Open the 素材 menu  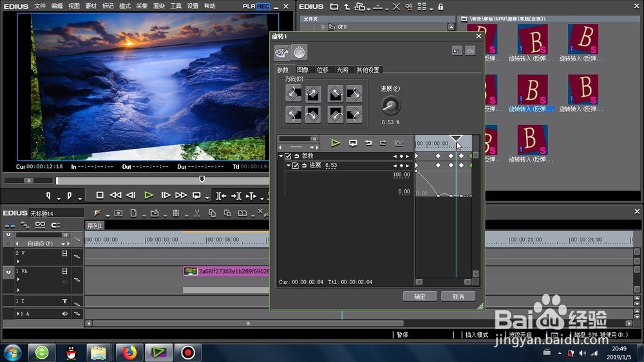91,6
